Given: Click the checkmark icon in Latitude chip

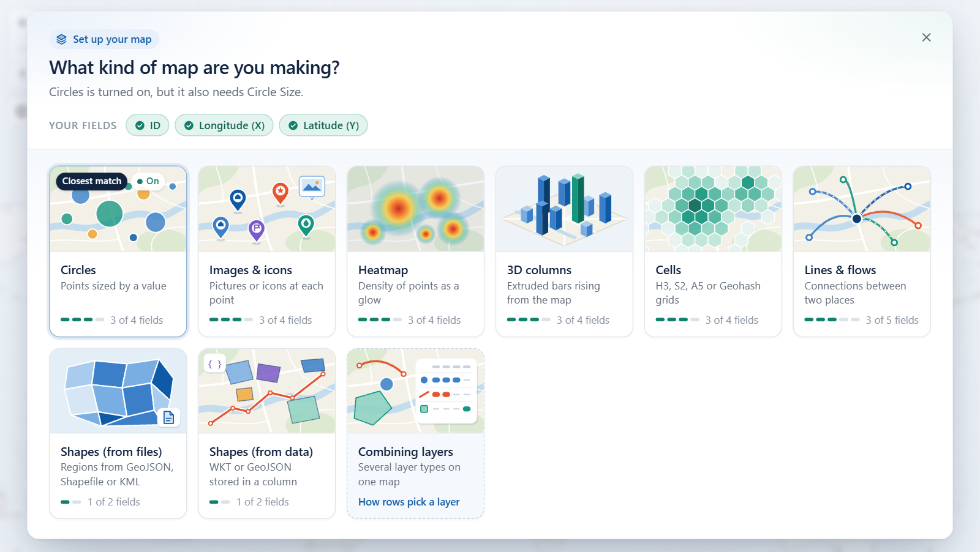Looking at the screenshot, I should (x=293, y=125).
